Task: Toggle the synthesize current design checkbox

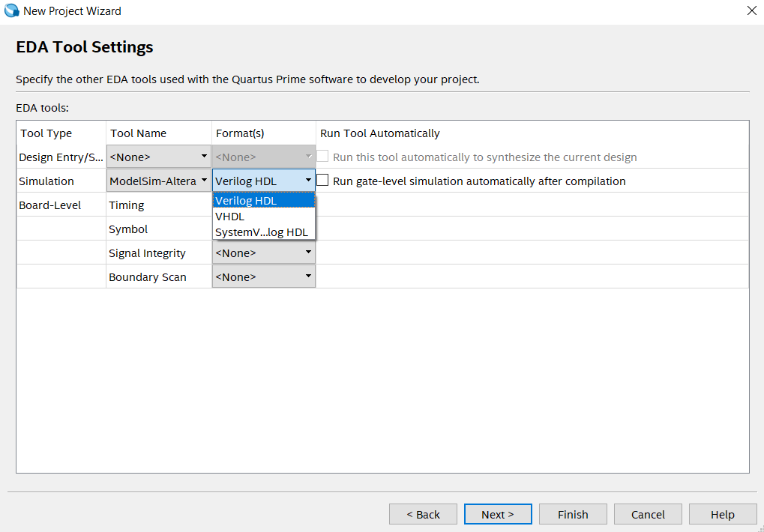Action: 322,157
